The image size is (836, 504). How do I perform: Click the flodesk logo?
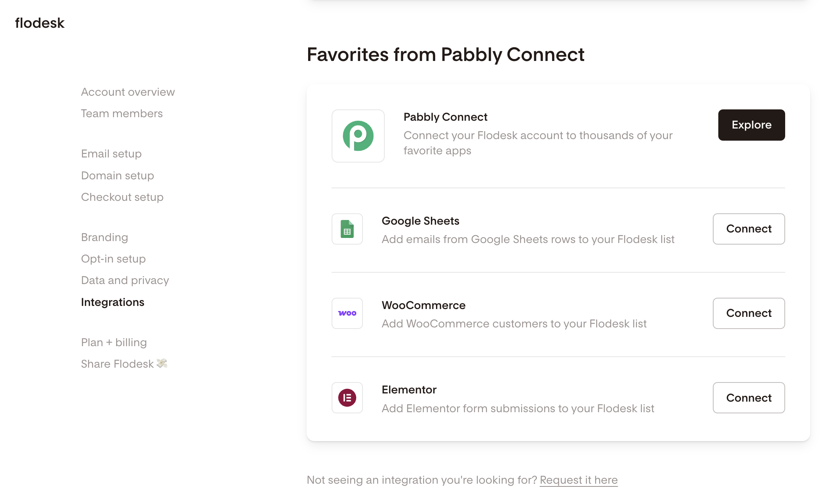pyautogui.click(x=39, y=23)
